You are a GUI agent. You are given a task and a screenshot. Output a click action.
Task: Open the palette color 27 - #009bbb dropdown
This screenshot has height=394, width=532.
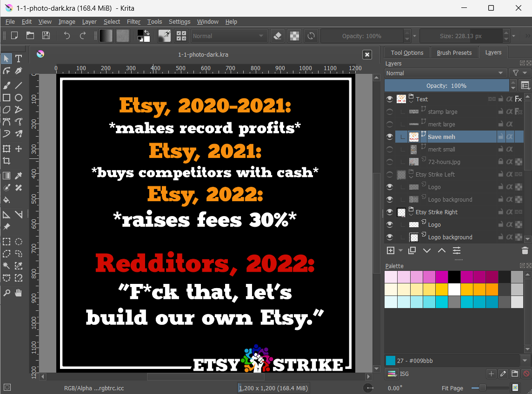(x=525, y=361)
